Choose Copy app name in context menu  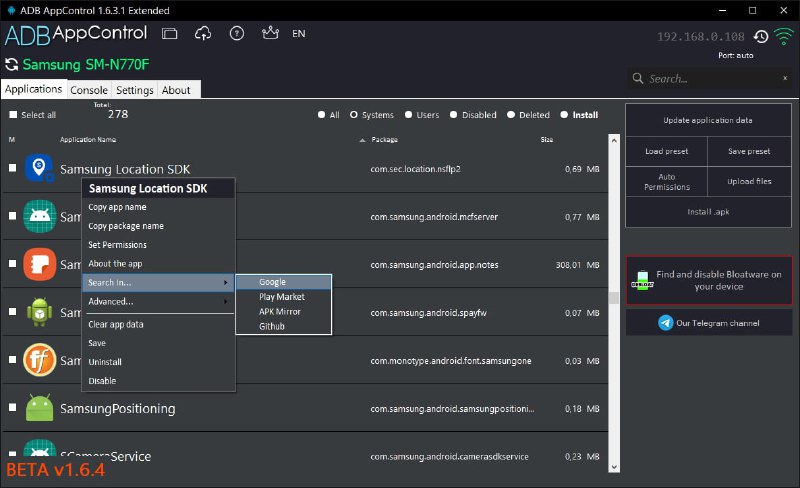158,207
